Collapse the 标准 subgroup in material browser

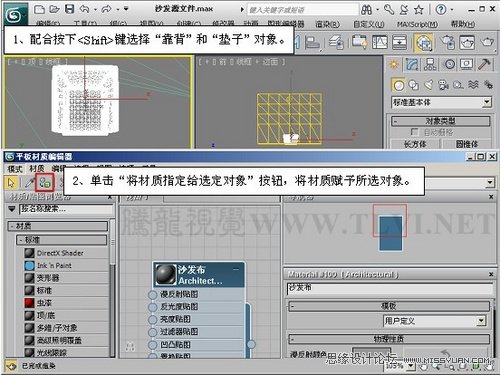(62, 240)
